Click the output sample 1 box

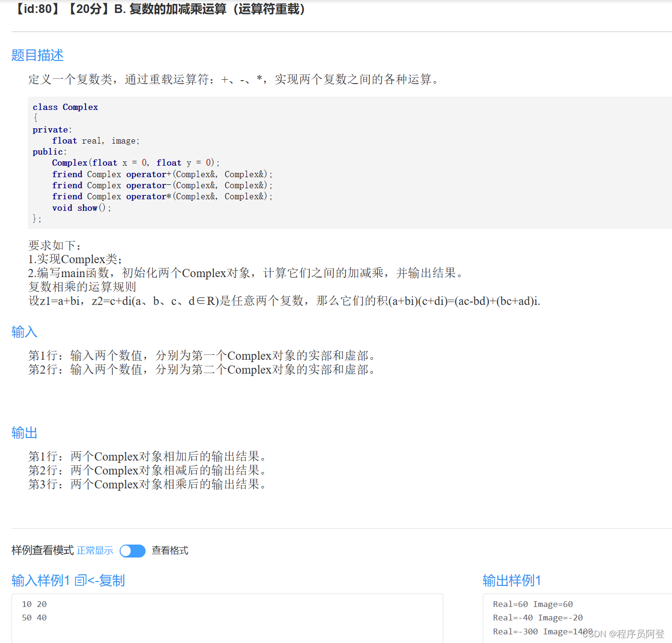[x=577, y=618]
